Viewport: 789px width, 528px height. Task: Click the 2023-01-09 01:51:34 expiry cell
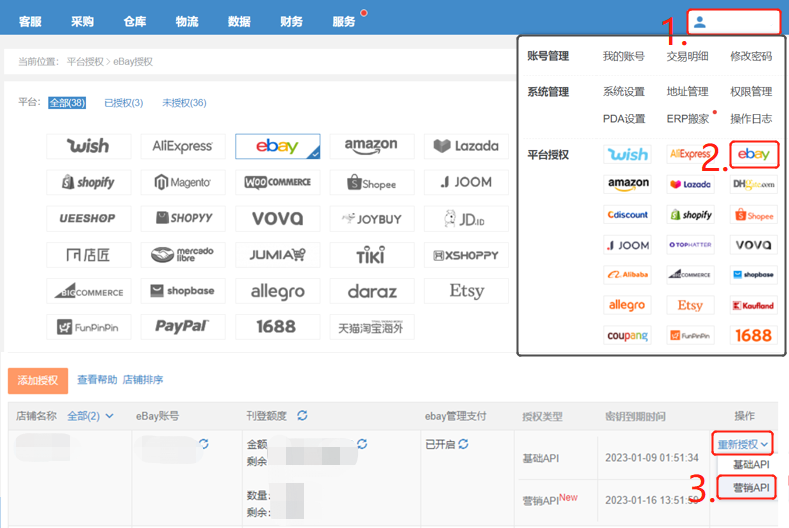click(x=652, y=458)
